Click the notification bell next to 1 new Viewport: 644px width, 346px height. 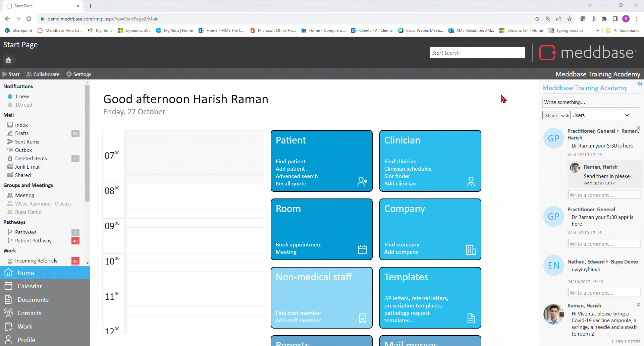10,97
